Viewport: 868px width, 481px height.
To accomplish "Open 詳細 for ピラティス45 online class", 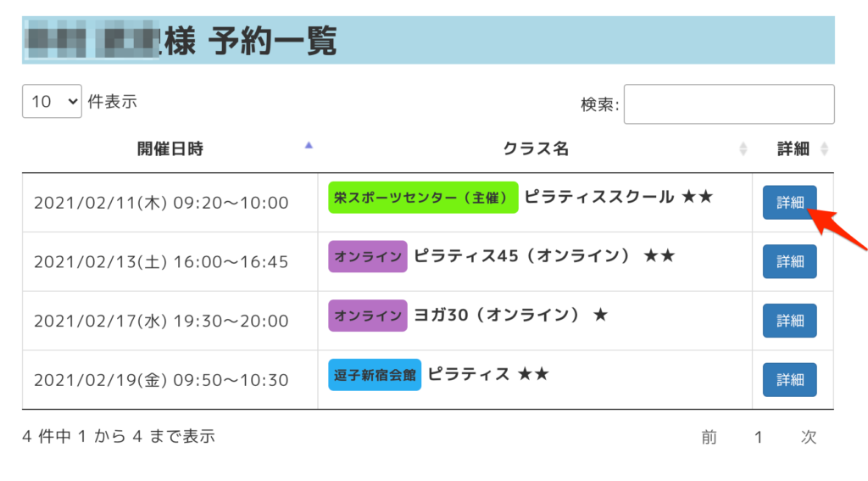I will pos(789,261).
